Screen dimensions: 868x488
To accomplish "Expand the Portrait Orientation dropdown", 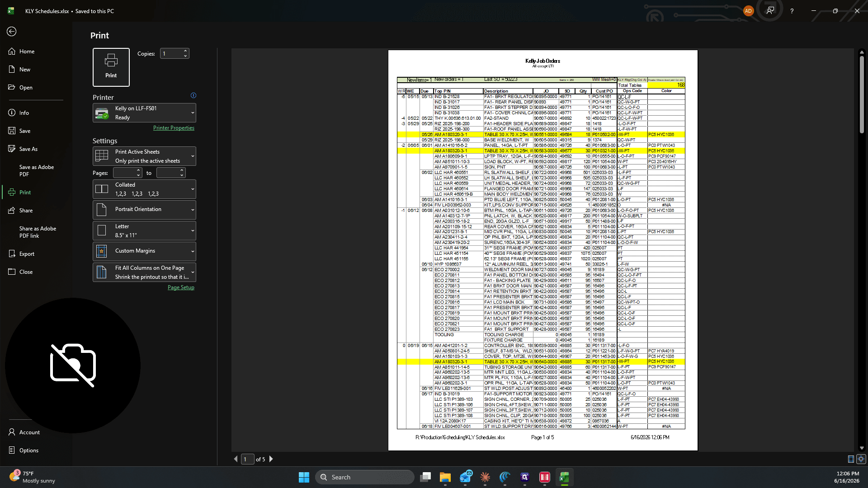I will tap(144, 210).
